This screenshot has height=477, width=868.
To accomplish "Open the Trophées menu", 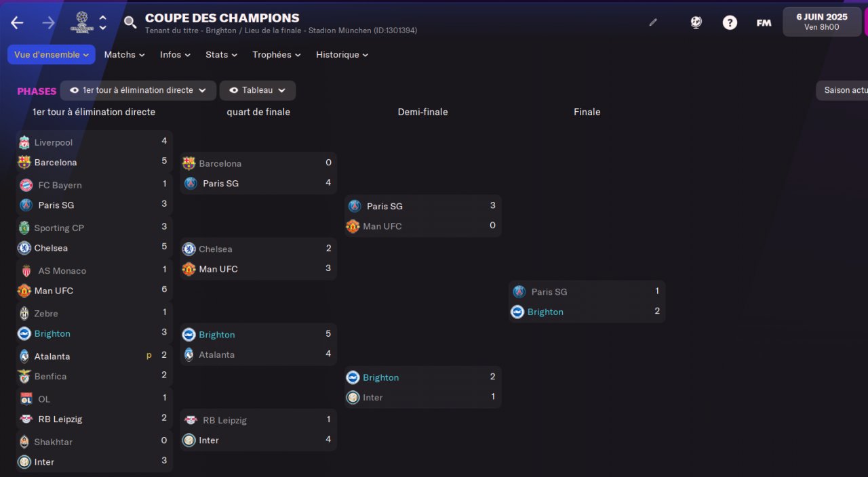I will click(277, 55).
